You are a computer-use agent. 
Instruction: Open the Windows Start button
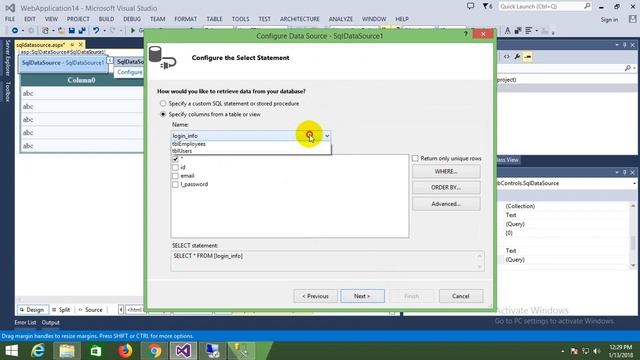coord(11,351)
